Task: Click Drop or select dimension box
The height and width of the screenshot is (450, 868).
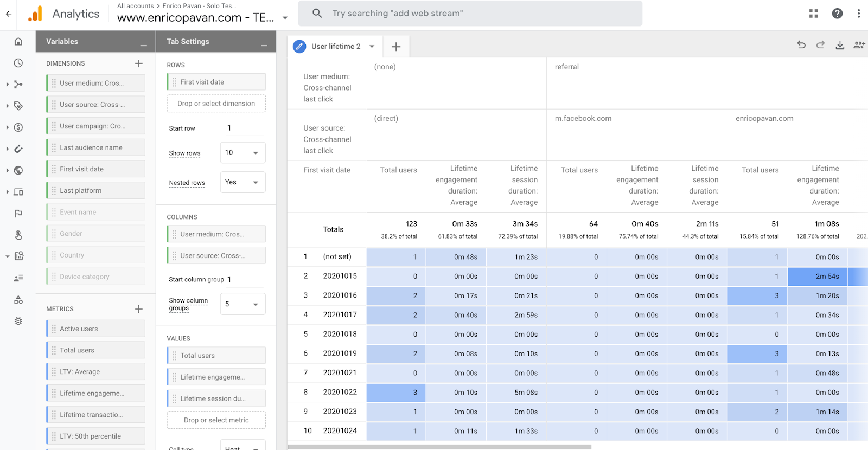Action: tap(216, 104)
